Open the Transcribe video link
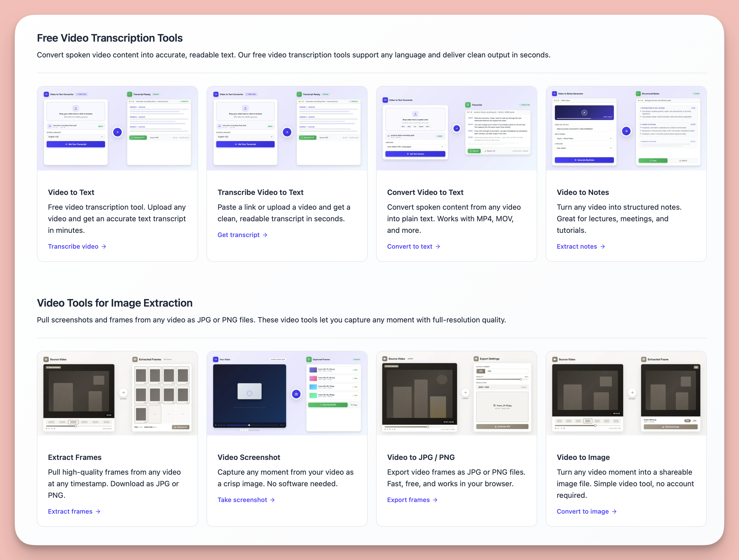 tap(77, 247)
